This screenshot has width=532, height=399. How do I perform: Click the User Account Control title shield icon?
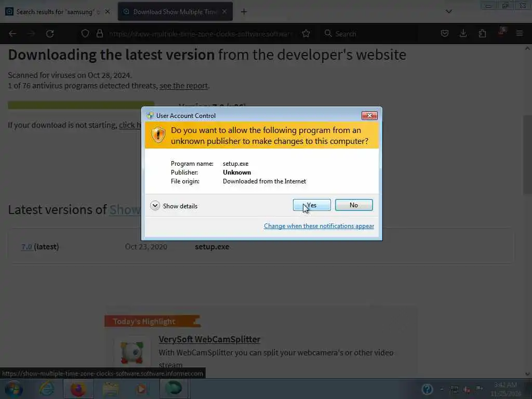click(150, 116)
